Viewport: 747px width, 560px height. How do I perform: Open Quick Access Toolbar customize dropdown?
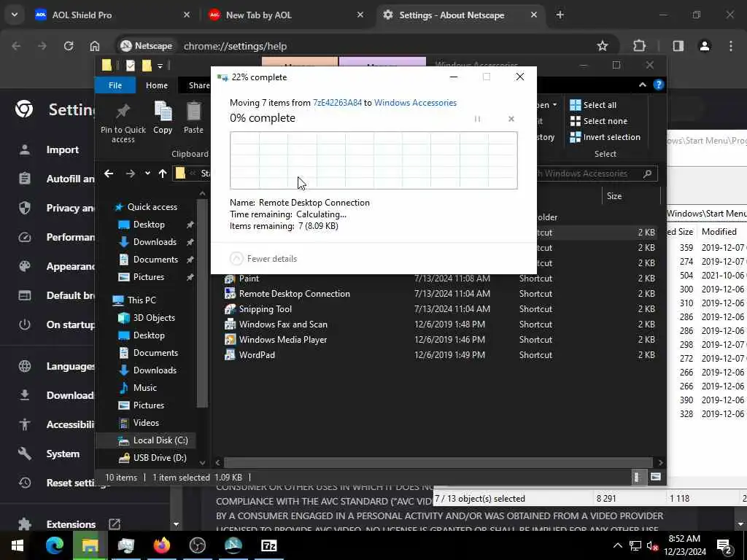(x=160, y=66)
